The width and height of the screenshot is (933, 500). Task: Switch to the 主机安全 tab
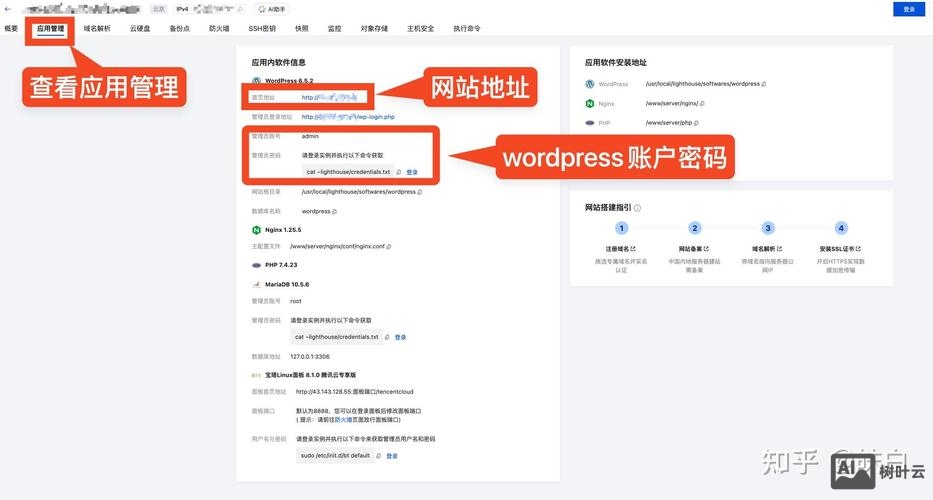point(420,29)
